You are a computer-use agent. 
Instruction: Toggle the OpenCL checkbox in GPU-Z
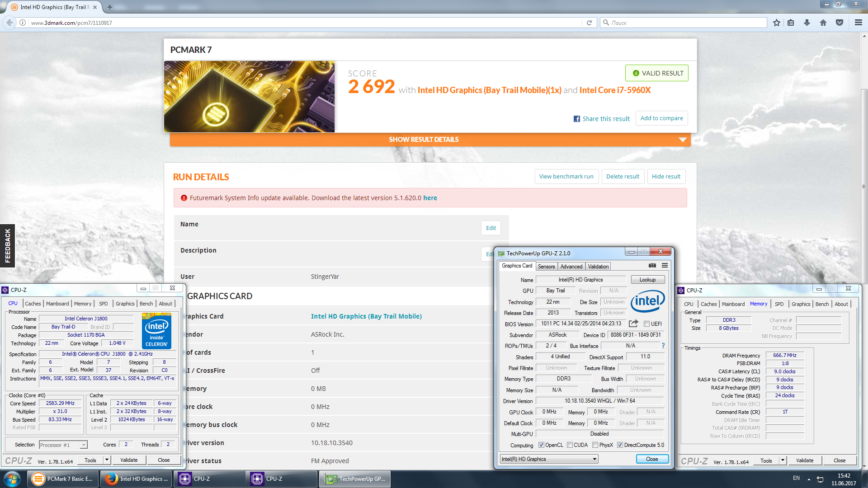tap(541, 445)
